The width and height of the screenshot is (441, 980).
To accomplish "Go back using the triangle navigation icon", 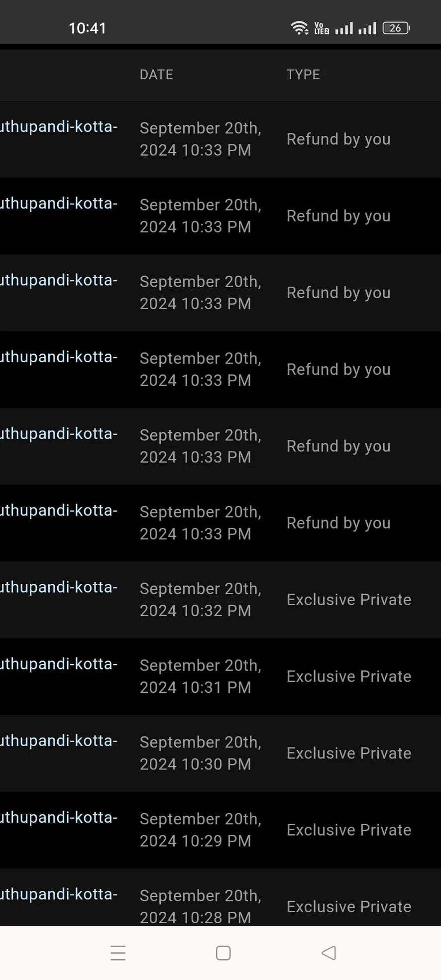I will pyautogui.click(x=329, y=953).
